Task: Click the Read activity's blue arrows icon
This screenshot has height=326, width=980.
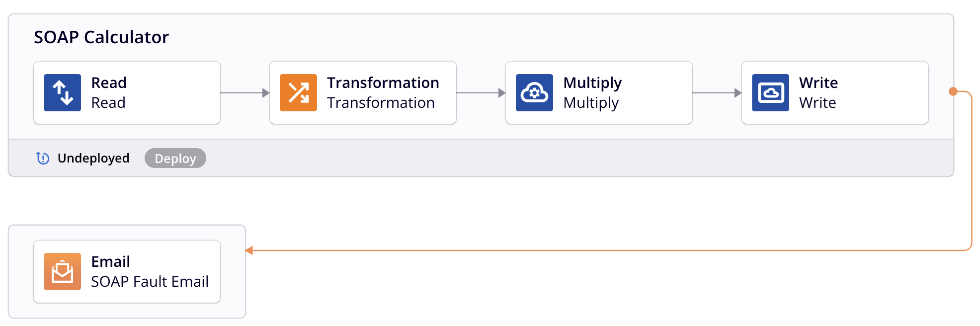Action: click(x=62, y=92)
